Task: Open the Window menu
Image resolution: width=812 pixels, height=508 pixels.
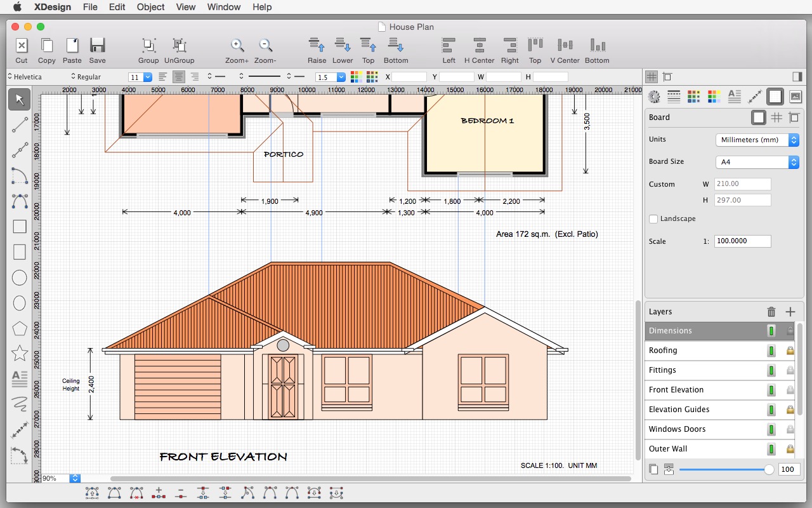Action: click(x=224, y=7)
